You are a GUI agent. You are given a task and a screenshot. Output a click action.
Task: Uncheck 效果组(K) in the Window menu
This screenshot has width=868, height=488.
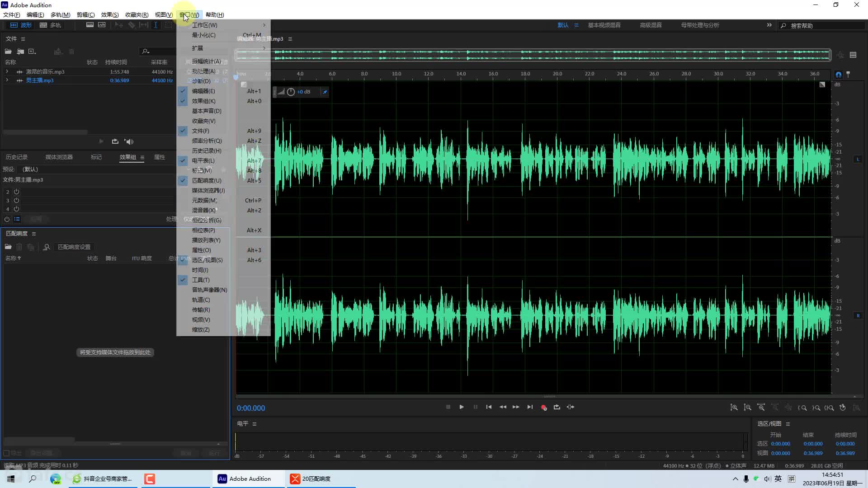coord(224,101)
